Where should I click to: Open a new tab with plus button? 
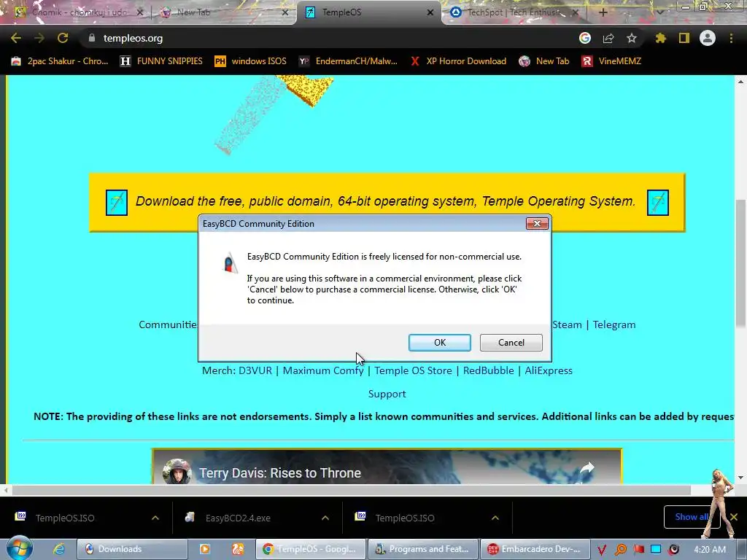coord(603,12)
